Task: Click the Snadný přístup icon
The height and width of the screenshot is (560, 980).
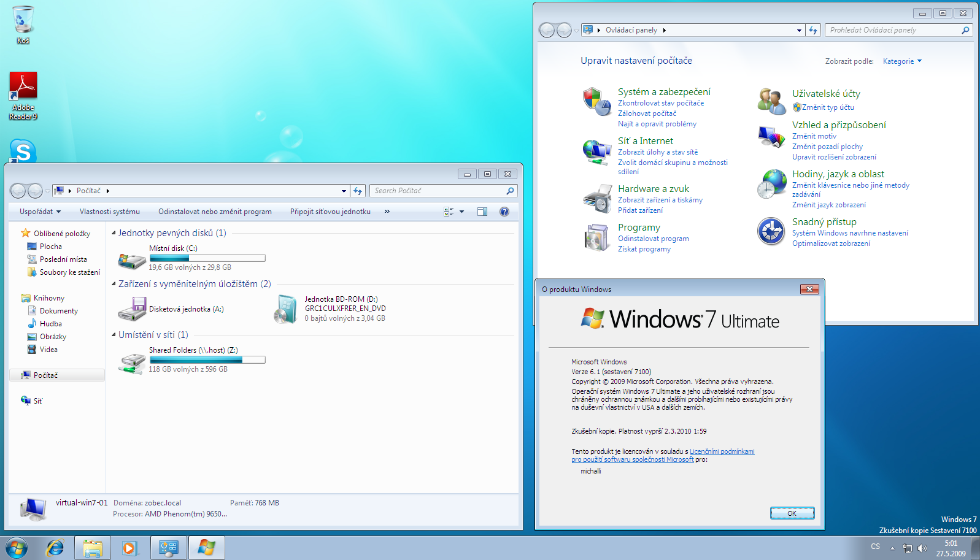Action: pyautogui.click(x=771, y=231)
